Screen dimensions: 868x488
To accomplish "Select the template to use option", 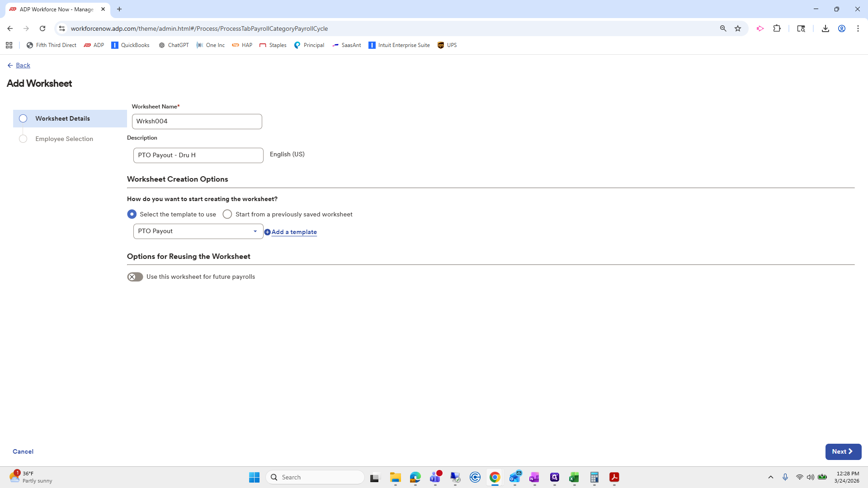I will 132,214.
